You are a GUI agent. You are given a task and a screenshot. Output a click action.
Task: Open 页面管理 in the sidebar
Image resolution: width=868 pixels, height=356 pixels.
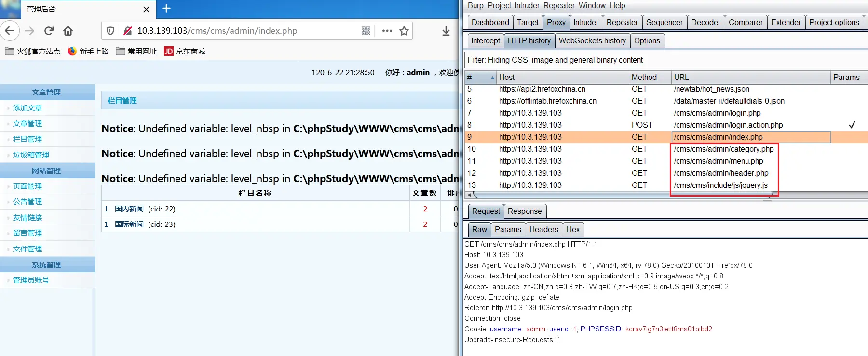pyautogui.click(x=27, y=186)
